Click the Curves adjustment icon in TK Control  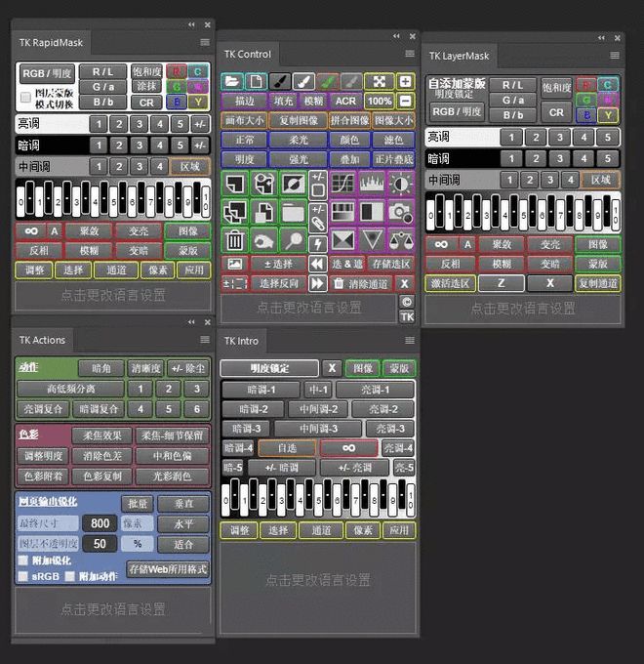[x=343, y=184]
